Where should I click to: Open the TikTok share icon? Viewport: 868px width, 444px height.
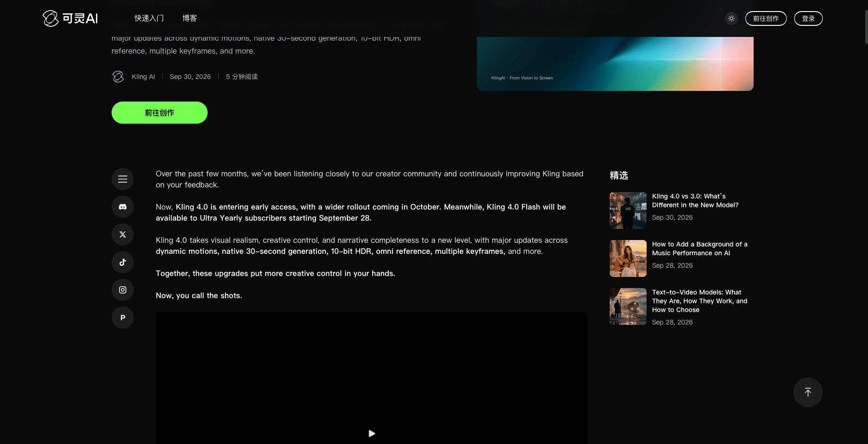pos(123,262)
